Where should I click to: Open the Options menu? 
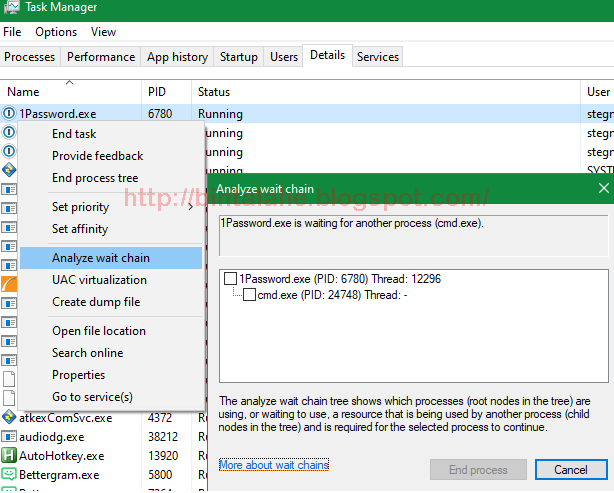pyautogui.click(x=56, y=32)
